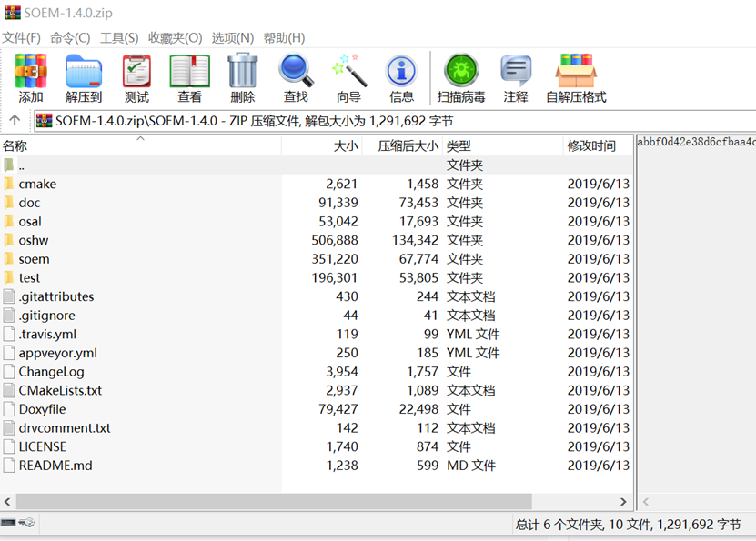Select the test folder icon

click(9, 277)
